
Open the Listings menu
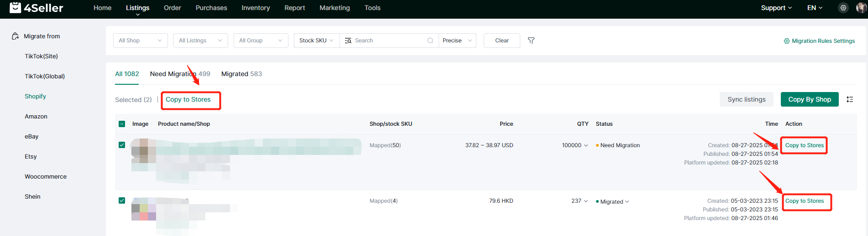tap(137, 8)
